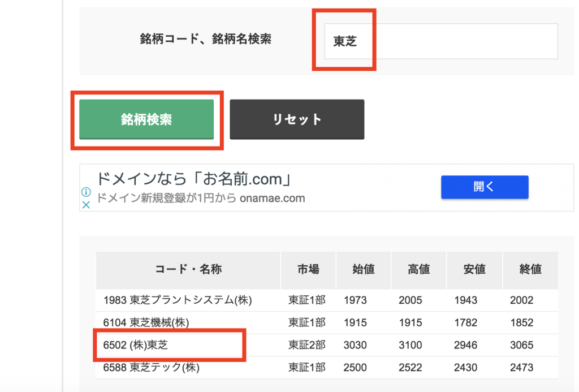This screenshot has height=392, width=579.
Task: Click the ad info icon
Action: (x=86, y=192)
